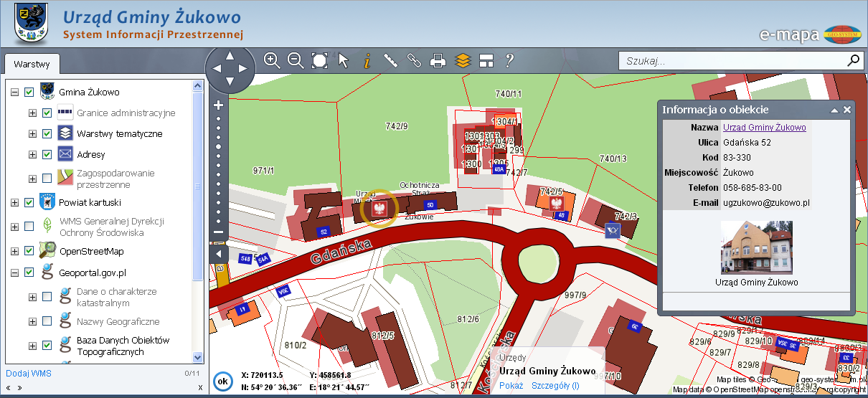Expand the Warstwy tematyczne node
The image size is (868, 398).
[x=32, y=133]
